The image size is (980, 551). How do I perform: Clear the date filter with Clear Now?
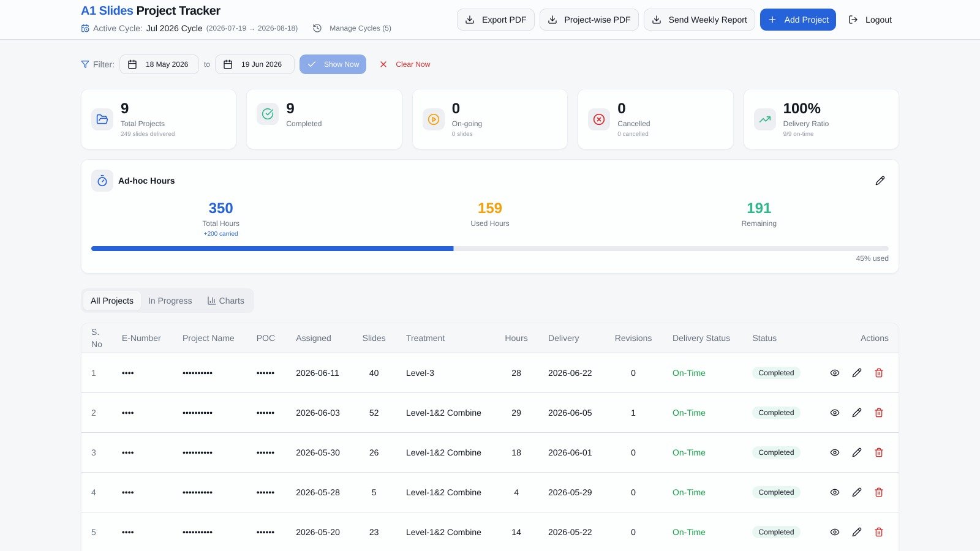(404, 64)
